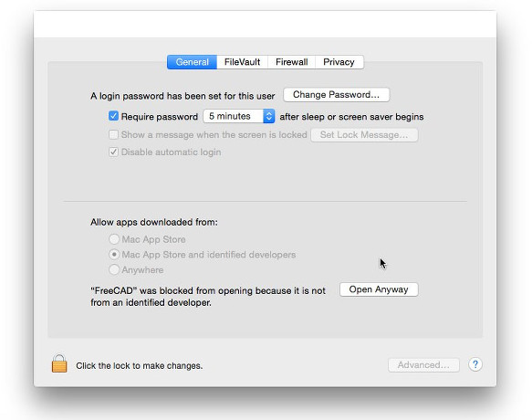Viewport: 532px width, 420px height.
Task: Select the General tab
Action: 192,62
